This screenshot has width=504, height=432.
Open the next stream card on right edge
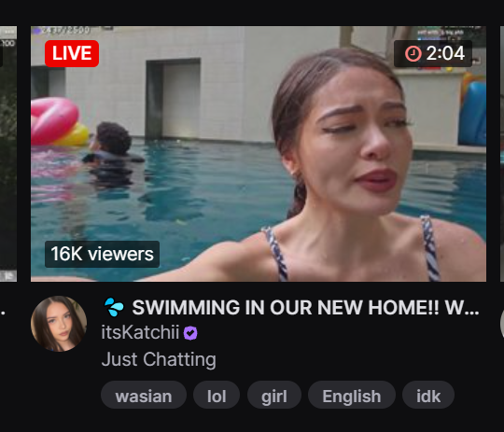click(x=502, y=154)
